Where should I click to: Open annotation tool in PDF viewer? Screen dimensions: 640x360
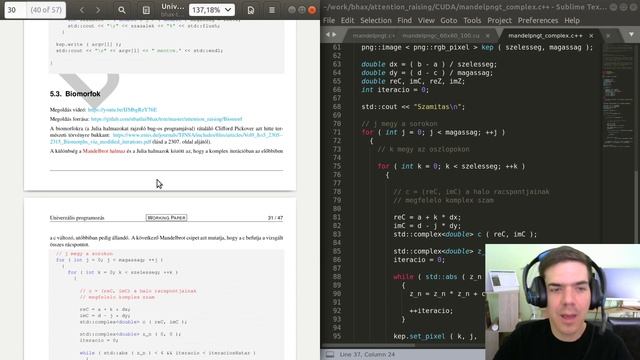point(251,10)
